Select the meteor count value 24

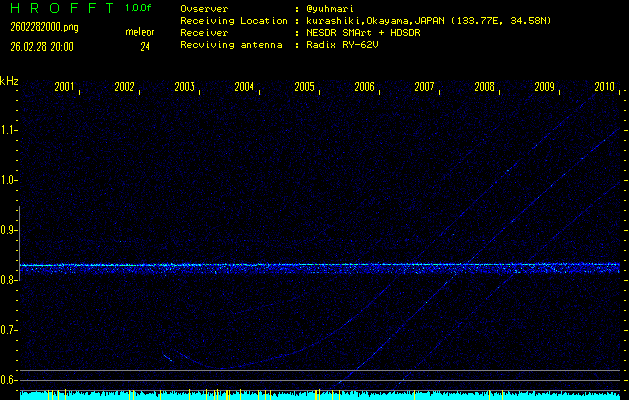[144, 46]
